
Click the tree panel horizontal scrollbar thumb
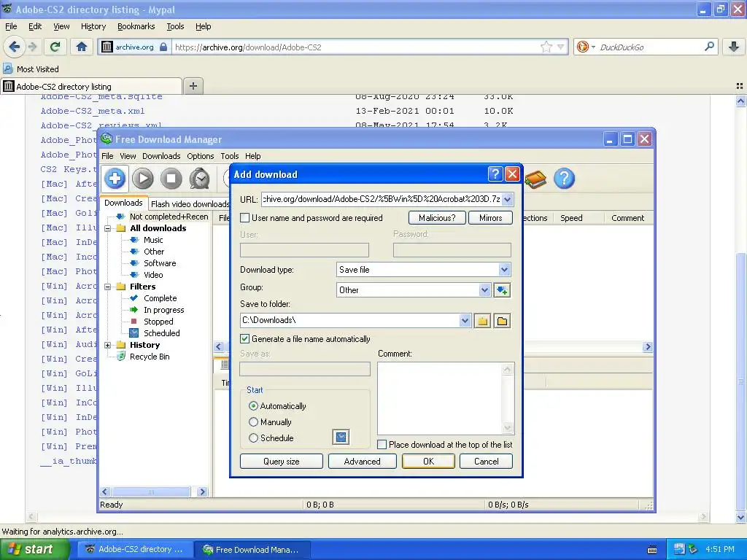[151, 491]
